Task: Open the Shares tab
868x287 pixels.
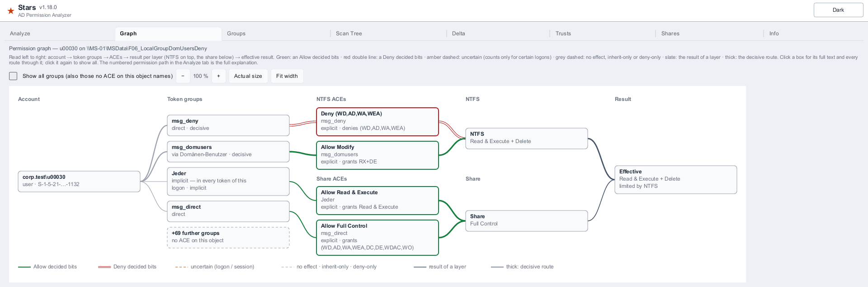Action: pyautogui.click(x=670, y=33)
